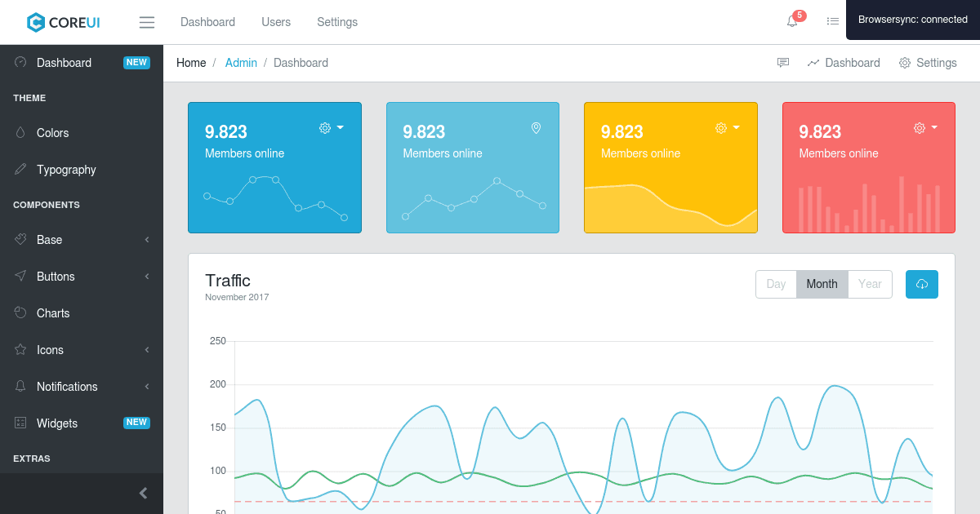The height and width of the screenshot is (514, 980).
Task: Click the gear icon on the red card
Action: coord(920,128)
